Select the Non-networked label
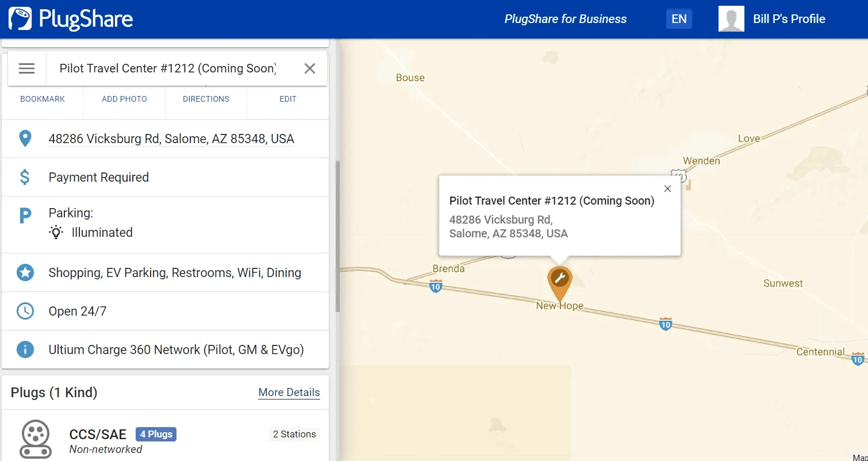This screenshot has height=461, width=868. click(106, 450)
